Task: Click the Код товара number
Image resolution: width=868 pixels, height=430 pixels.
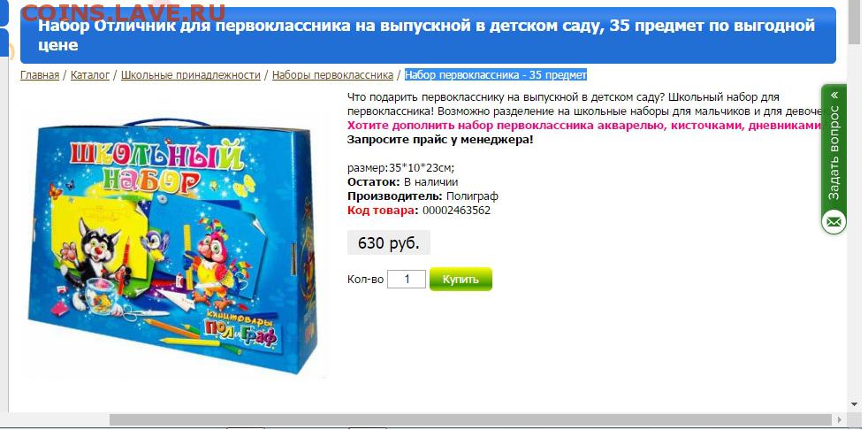Action: tap(456, 211)
